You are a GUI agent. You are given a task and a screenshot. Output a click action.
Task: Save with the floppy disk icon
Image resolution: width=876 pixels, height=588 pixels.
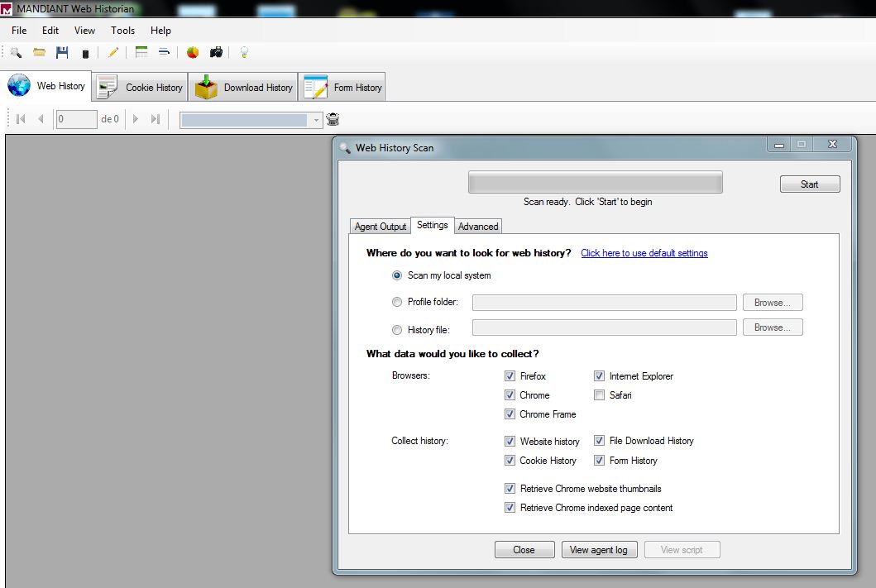(x=62, y=52)
